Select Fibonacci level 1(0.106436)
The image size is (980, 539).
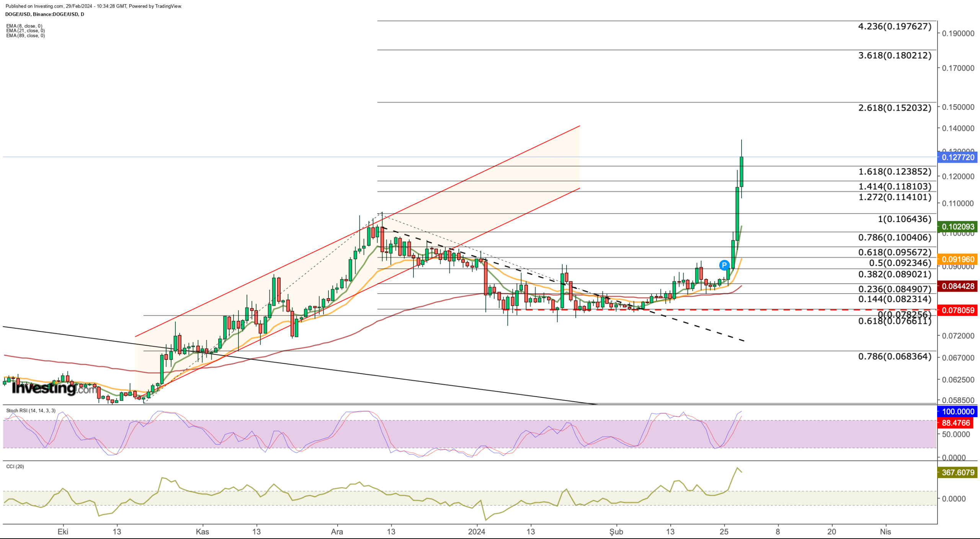[x=905, y=219]
